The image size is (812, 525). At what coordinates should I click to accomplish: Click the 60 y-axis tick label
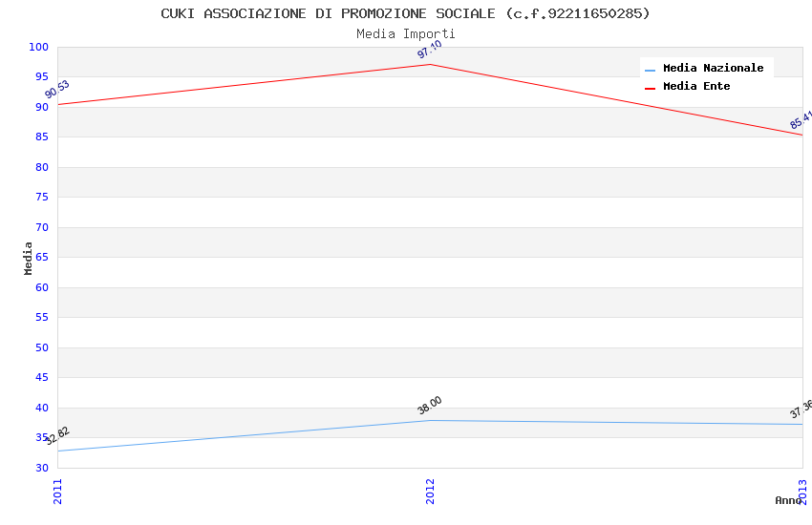click(41, 287)
